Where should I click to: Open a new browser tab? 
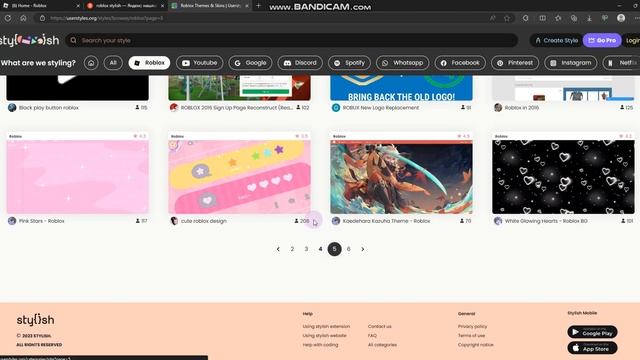coord(258,6)
